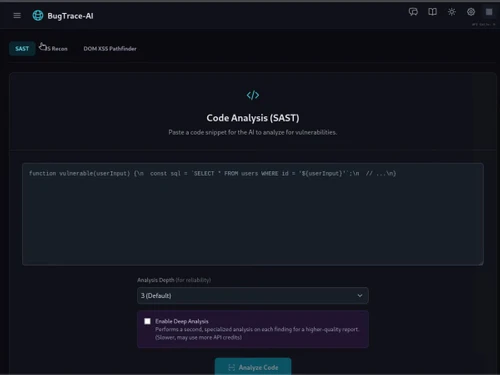Toggle light theme with sun icon
The width and height of the screenshot is (500, 375).
452,12
